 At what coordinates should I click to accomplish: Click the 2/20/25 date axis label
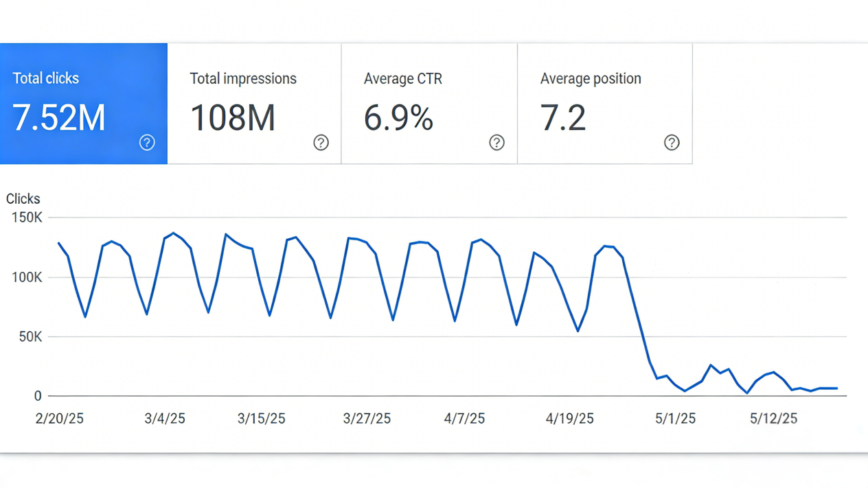click(x=59, y=419)
